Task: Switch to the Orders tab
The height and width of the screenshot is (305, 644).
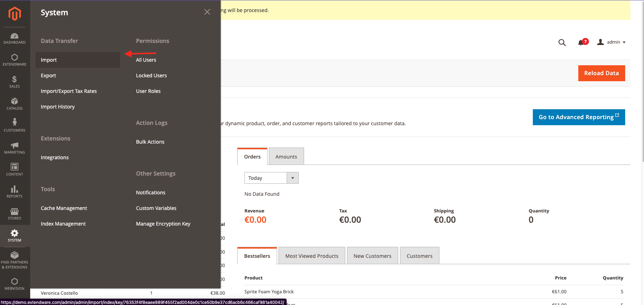Action: [x=252, y=156]
